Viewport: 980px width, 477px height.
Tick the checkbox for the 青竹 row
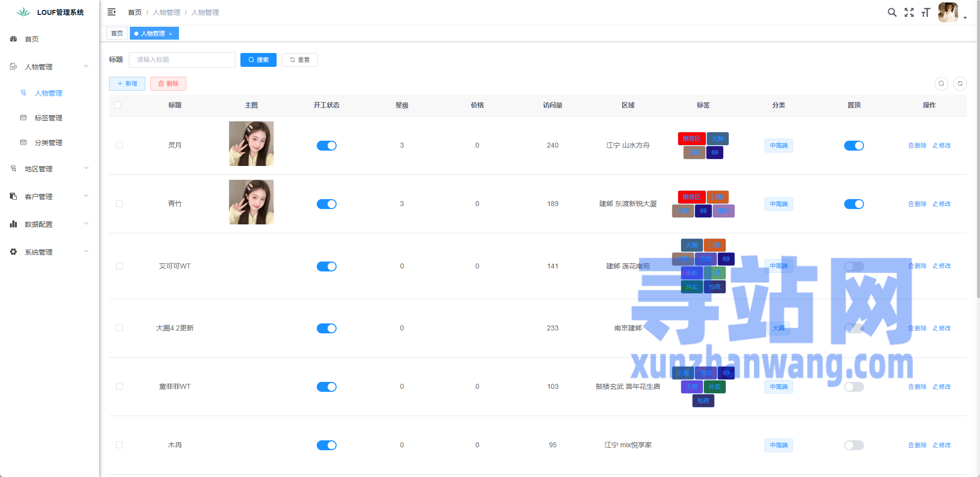point(119,204)
